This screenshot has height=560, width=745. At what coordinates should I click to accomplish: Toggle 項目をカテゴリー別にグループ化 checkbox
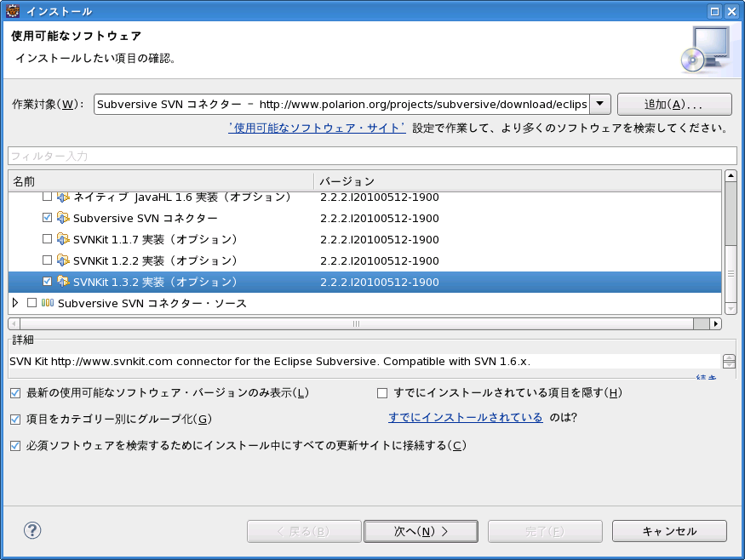coord(15,420)
